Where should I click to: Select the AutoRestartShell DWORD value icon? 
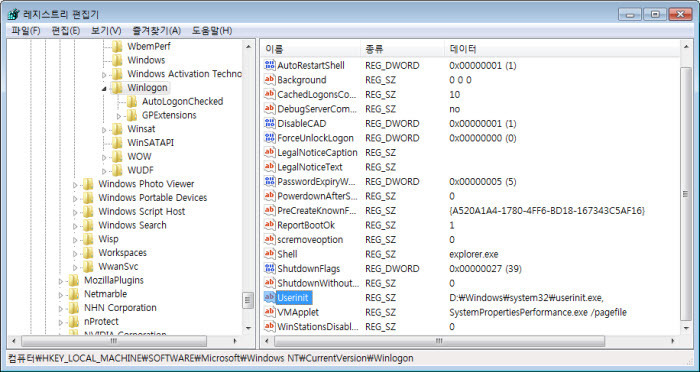[269, 65]
